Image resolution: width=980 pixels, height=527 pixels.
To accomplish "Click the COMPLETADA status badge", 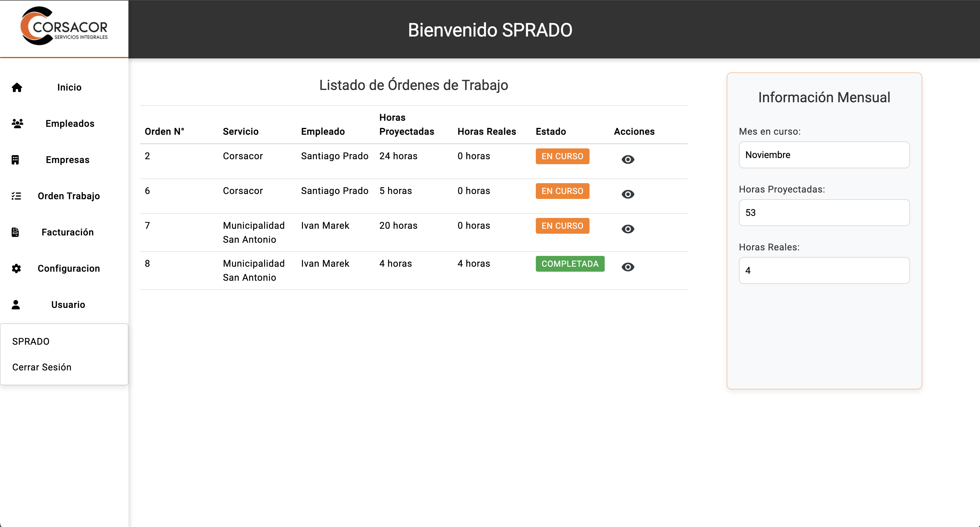I will tap(569, 263).
